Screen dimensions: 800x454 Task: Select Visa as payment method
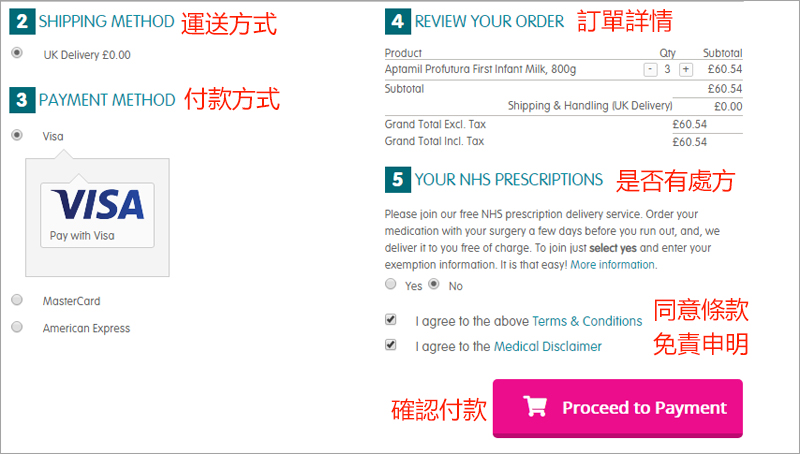[x=17, y=135]
